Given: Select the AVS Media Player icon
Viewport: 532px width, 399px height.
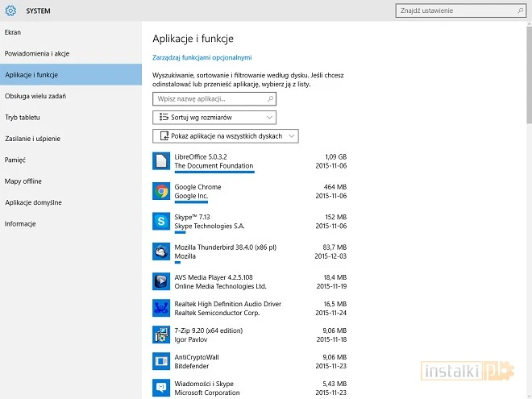Looking at the screenshot, I should tap(161, 281).
